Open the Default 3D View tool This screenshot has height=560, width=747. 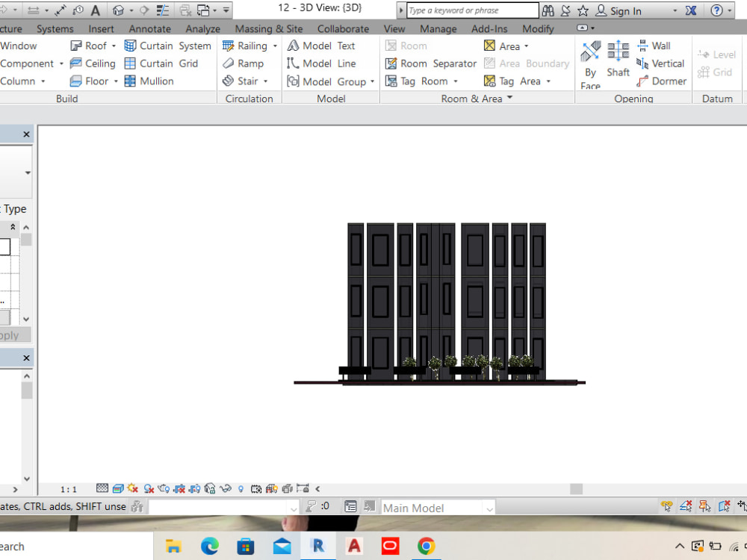click(117, 9)
